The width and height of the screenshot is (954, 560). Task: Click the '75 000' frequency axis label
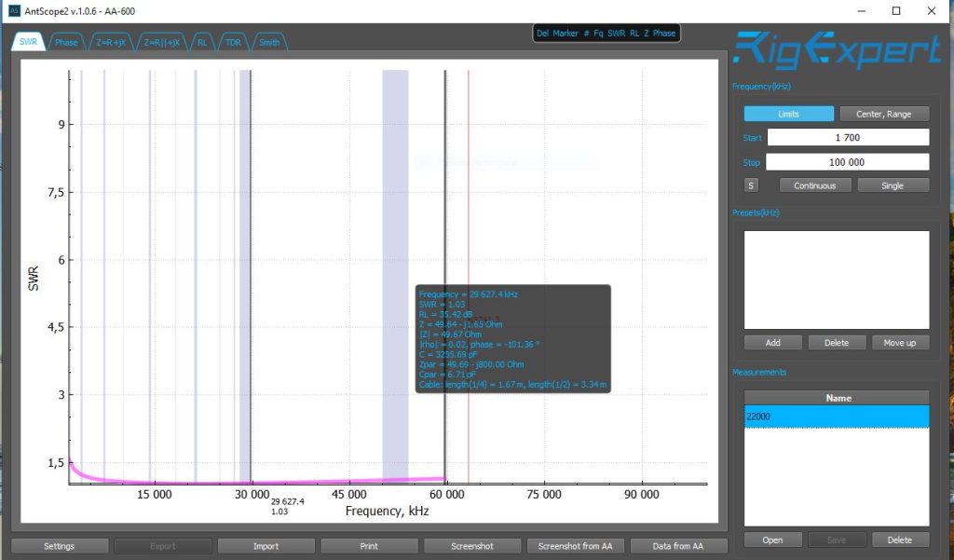tap(544, 494)
